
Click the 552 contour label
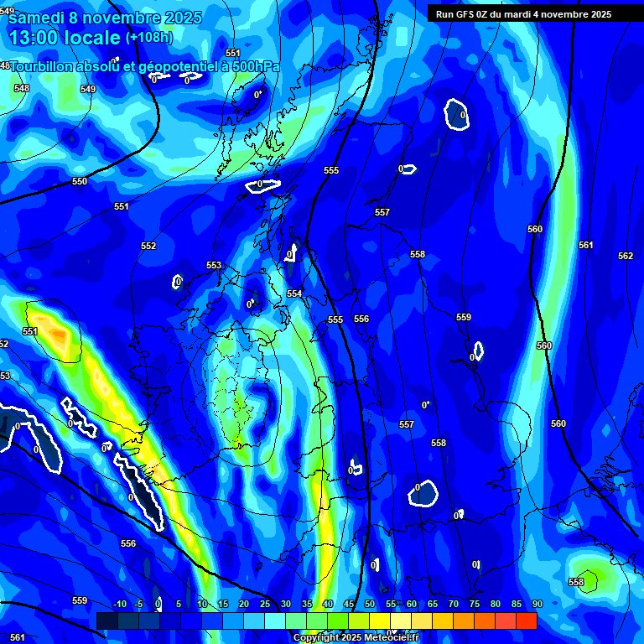pyautogui.click(x=148, y=246)
